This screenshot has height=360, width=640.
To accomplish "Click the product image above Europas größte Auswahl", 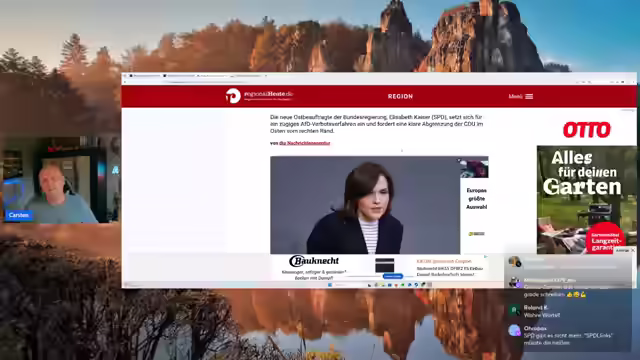I will [x=474, y=169].
